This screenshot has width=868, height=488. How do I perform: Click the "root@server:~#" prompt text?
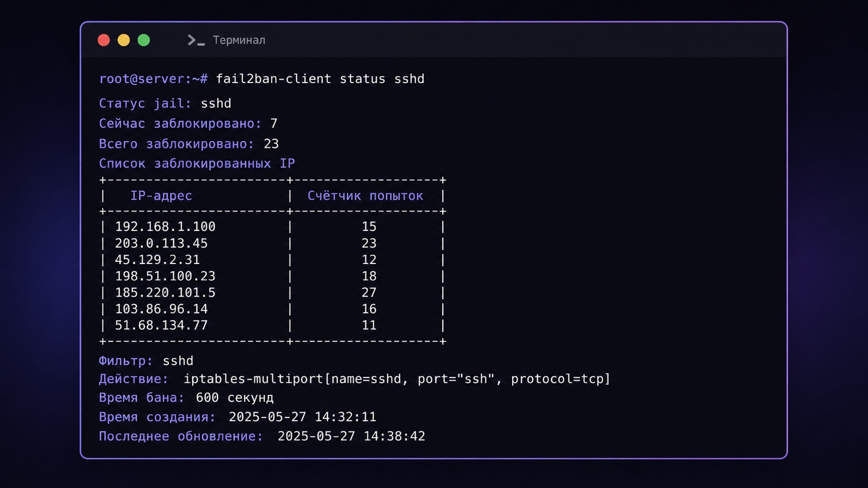point(153,79)
